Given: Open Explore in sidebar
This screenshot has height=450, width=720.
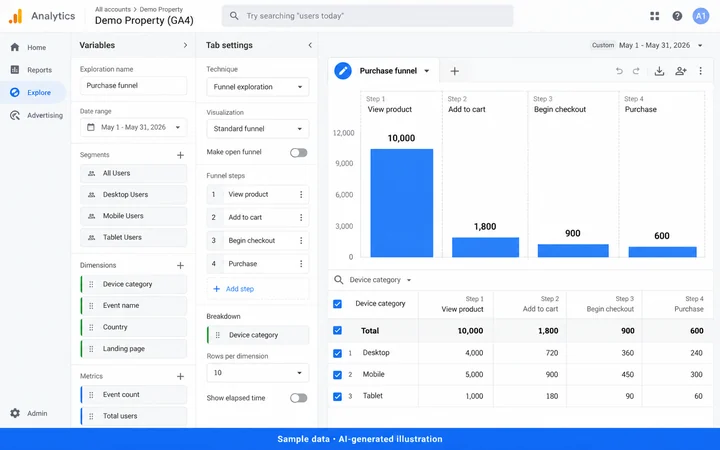Looking at the screenshot, I should coord(33,92).
